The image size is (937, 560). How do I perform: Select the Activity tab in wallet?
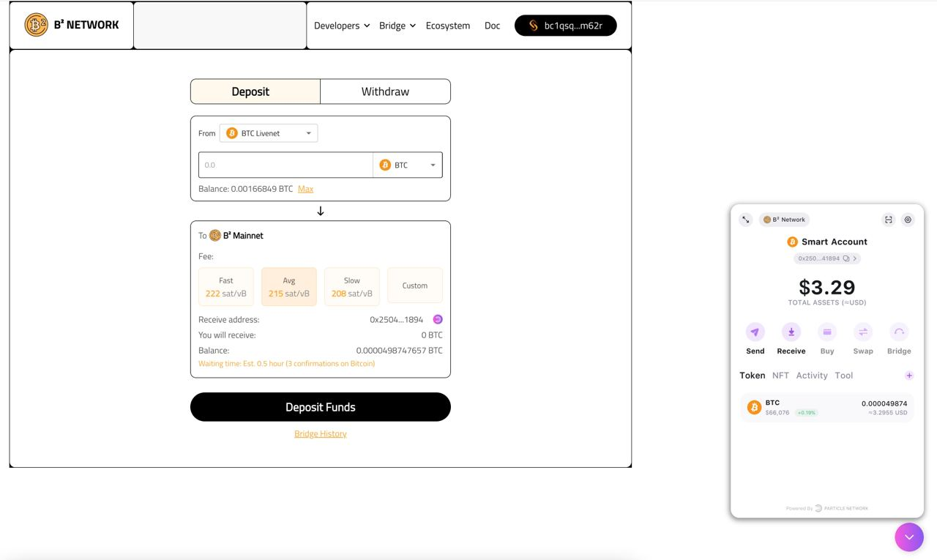coord(812,376)
